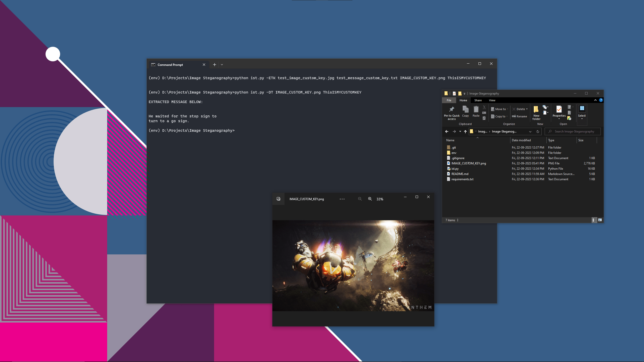The width and height of the screenshot is (644, 362).
Task: Select IMAGE_CUSTOM_KEY.png in the file list
Action: pyautogui.click(x=521, y=163)
